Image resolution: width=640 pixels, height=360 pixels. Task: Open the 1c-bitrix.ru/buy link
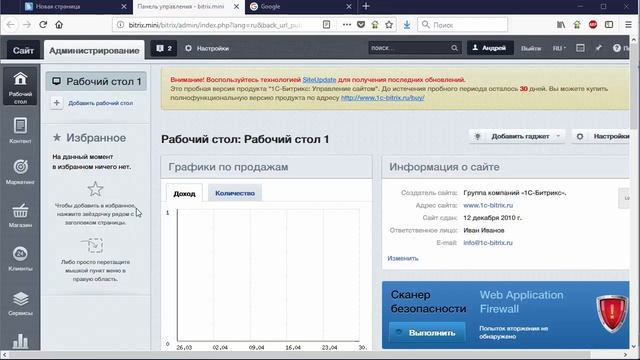(x=382, y=98)
